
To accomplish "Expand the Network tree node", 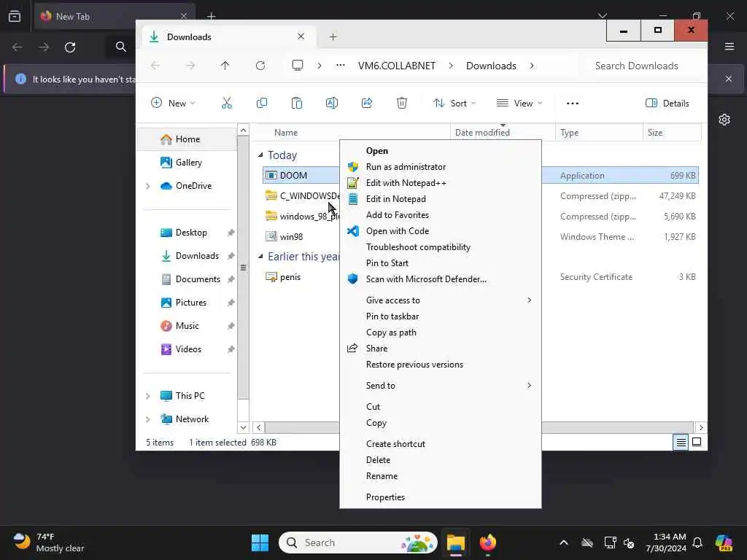I will [147, 419].
